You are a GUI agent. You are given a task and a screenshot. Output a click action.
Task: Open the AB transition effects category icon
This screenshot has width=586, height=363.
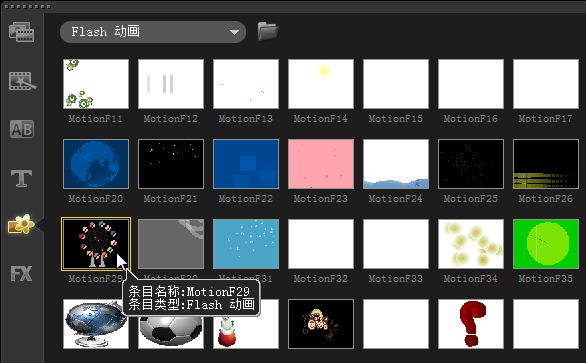22,129
